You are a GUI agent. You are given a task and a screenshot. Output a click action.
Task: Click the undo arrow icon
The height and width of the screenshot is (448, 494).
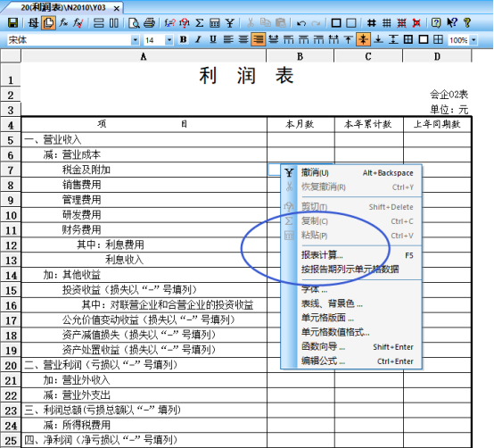tap(301, 23)
